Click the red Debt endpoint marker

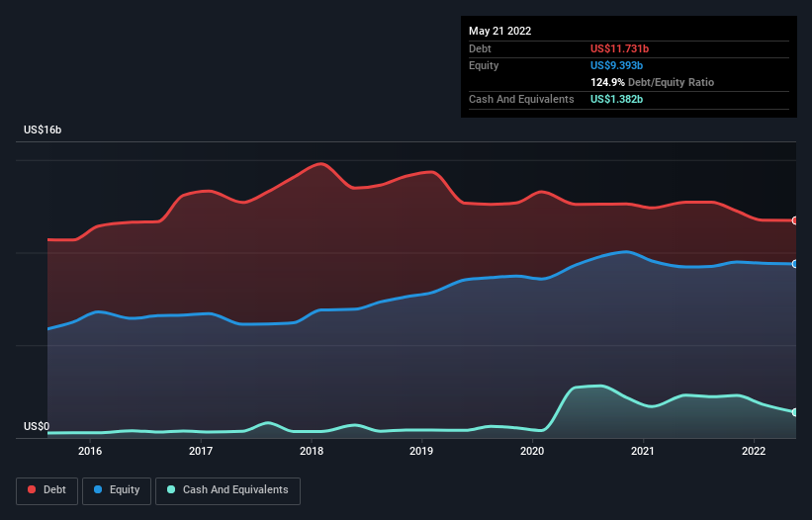[795, 220]
